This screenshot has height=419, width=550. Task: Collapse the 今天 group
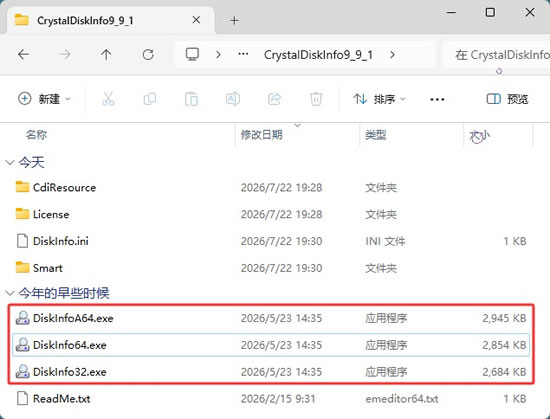click(x=10, y=162)
